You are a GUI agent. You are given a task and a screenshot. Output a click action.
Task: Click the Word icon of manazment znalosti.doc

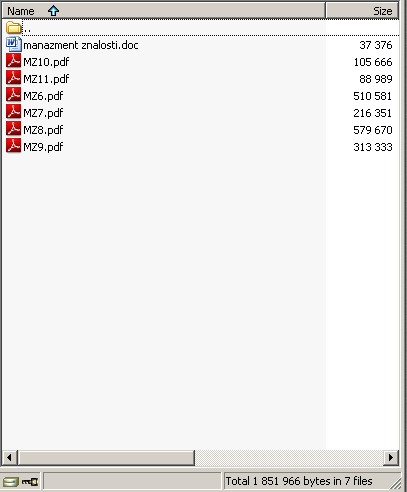(x=14, y=44)
